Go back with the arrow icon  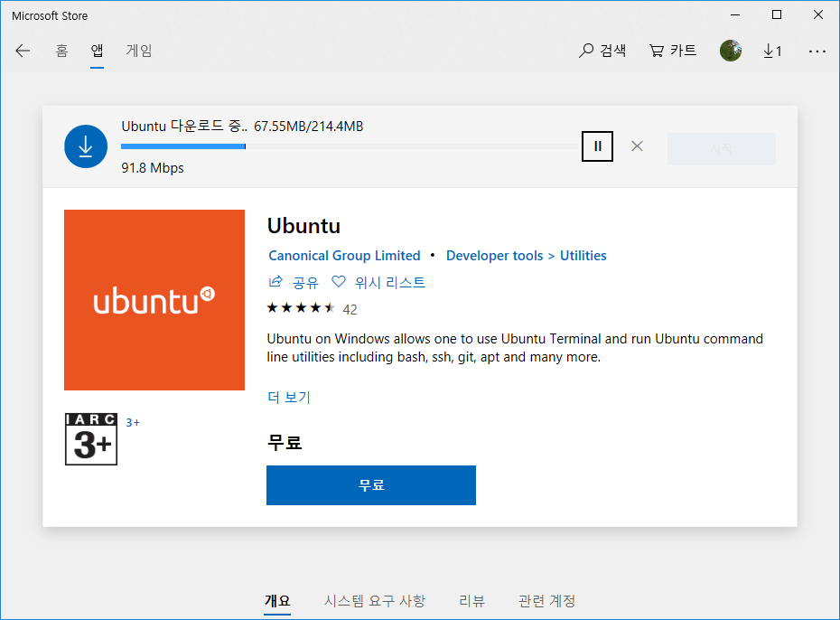pyautogui.click(x=23, y=51)
